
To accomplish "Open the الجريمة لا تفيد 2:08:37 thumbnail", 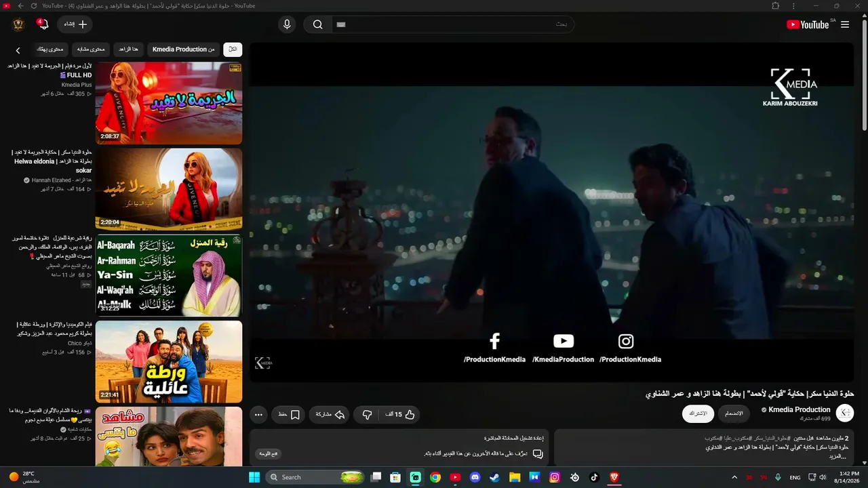I will pyautogui.click(x=169, y=103).
